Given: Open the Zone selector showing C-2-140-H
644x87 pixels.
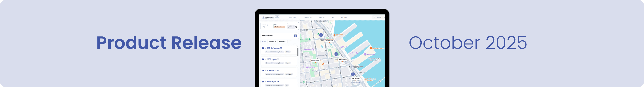Looking at the screenshot, I should 290,27.
